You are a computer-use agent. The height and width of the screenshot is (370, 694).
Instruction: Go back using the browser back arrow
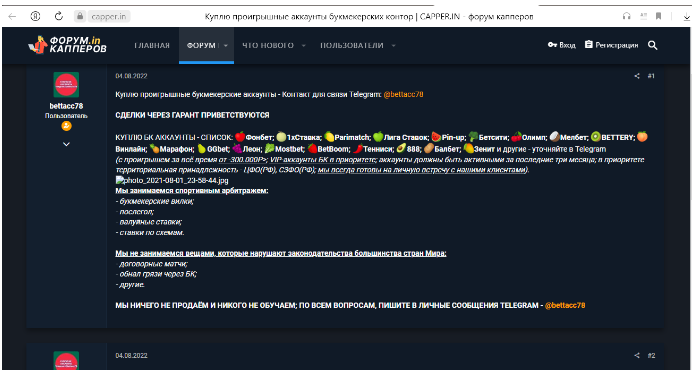tap(12, 17)
